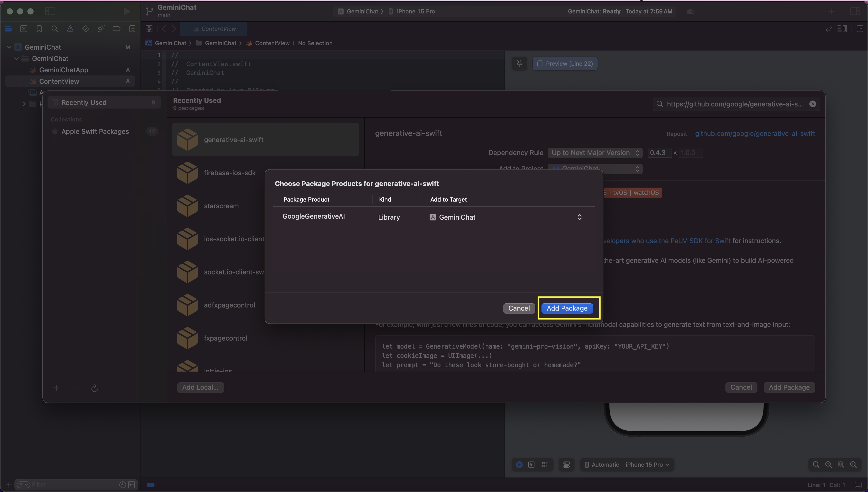The width and height of the screenshot is (868, 492).
Task: Open the Find navigator magnifier icon
Action: point(54,29)
